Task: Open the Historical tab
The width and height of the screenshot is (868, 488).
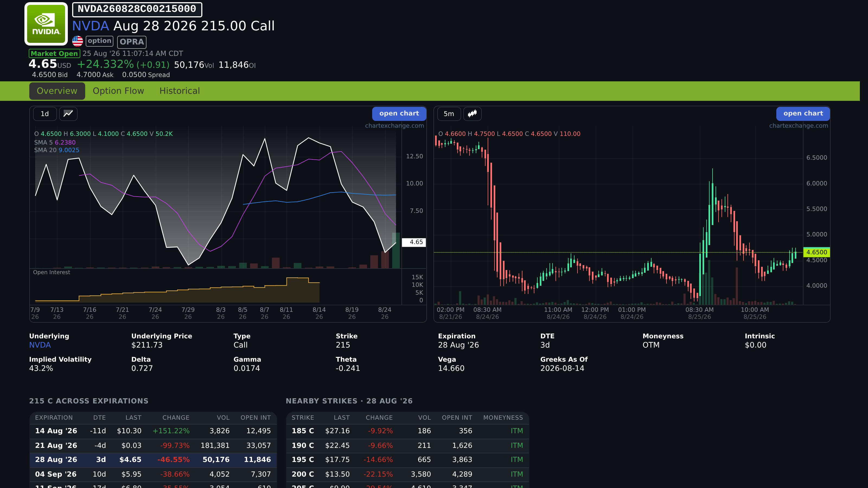Action: pyautogui.click(x=180, y=91)
